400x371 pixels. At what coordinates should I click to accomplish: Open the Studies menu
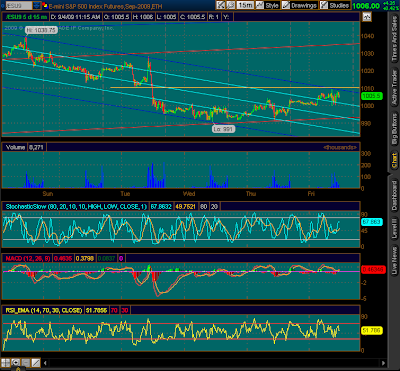[335, 5]
